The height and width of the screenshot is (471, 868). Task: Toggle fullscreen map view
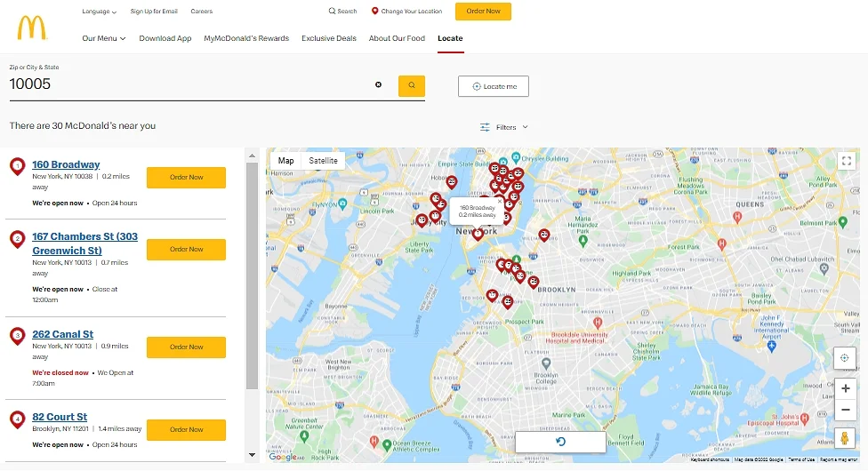(x=846, y=161)
